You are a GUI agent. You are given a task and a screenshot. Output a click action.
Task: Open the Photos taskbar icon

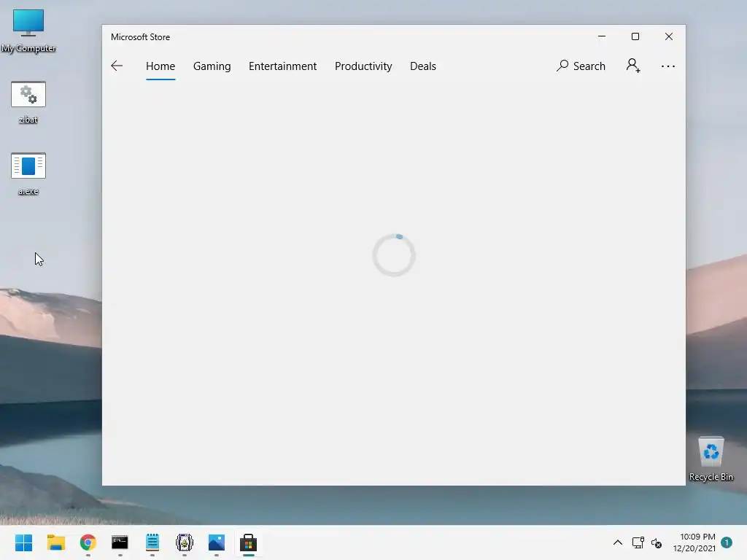click(x=216, y=542)
